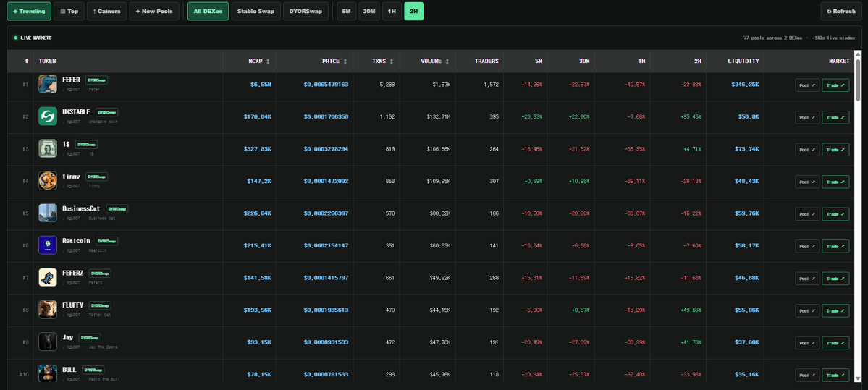This screenshot has height=390, width=868.
Task: Open the Pool link for FEFER
Action: pyautogui.click(x=807, y=85)
